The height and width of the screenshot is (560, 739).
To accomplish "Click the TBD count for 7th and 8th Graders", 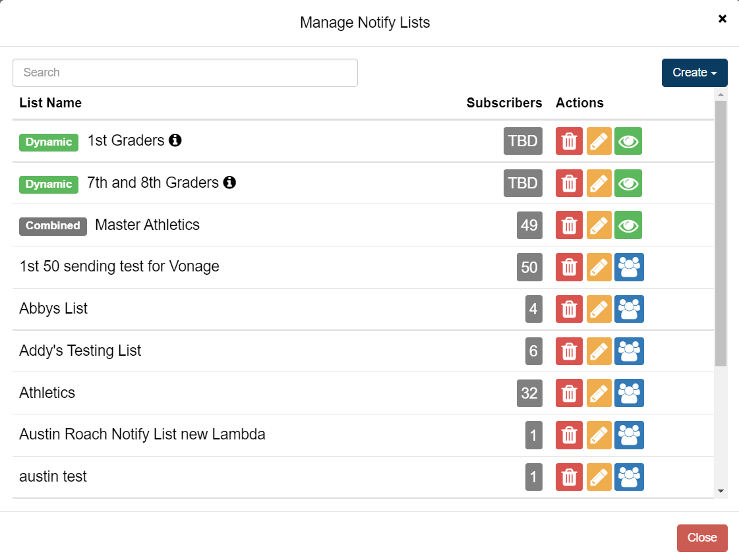I will (523, 183).
